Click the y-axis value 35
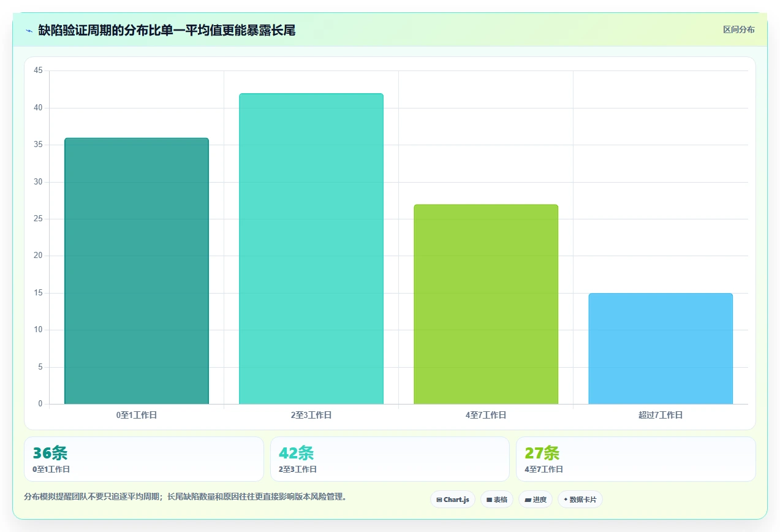 (38, 145)
